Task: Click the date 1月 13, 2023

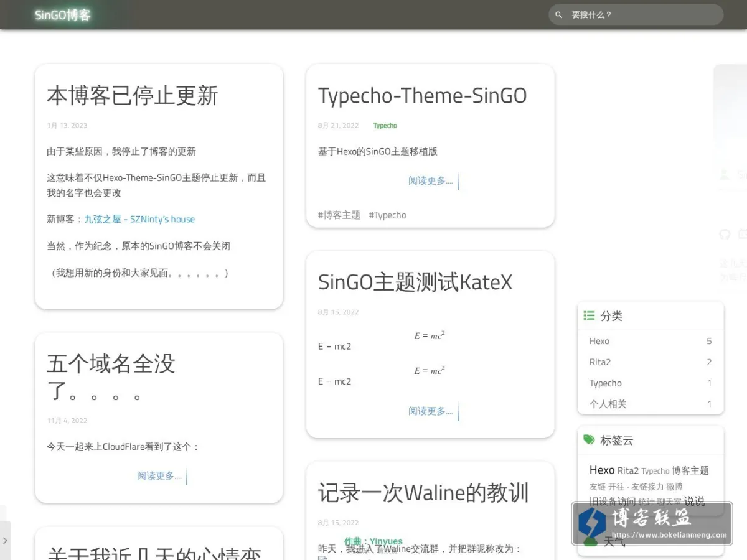Action: pos(67,126)
